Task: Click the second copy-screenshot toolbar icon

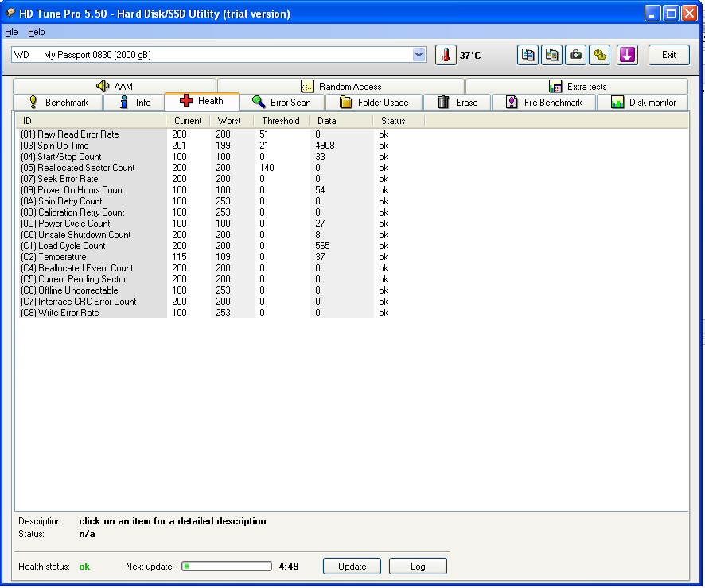Action: (551, 55)
